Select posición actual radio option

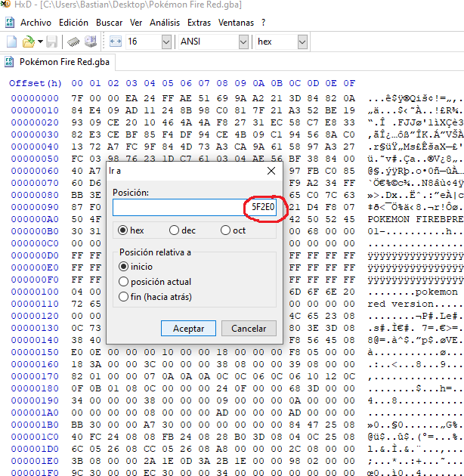coord(155,282)
